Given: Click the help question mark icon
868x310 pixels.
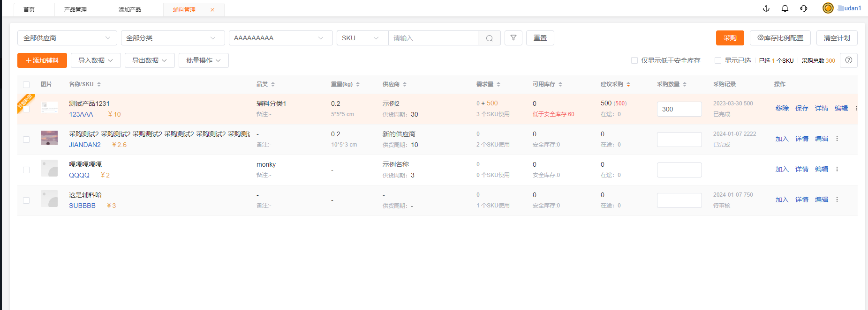Looking at the screenshot, I should [x=848, y=60].
